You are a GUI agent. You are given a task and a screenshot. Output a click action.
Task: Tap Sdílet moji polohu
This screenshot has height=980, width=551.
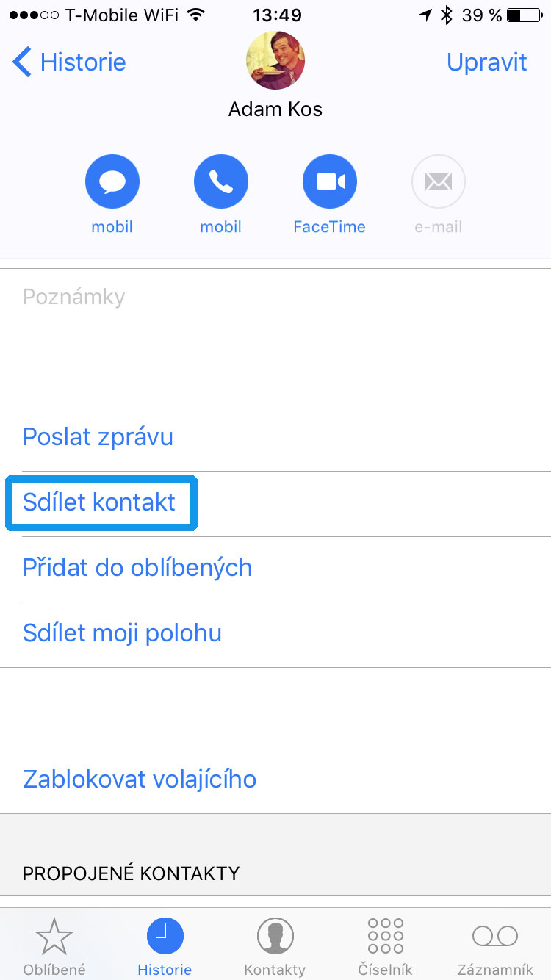tap(122, 633)
